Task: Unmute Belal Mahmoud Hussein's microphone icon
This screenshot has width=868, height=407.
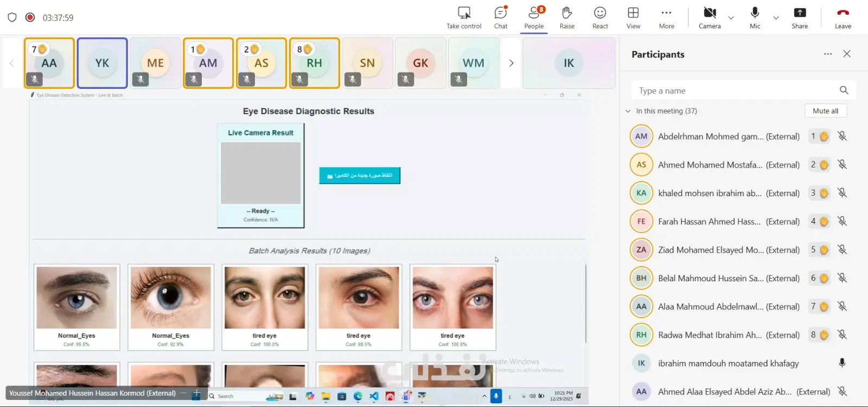Action: click(x=842, y=278)
